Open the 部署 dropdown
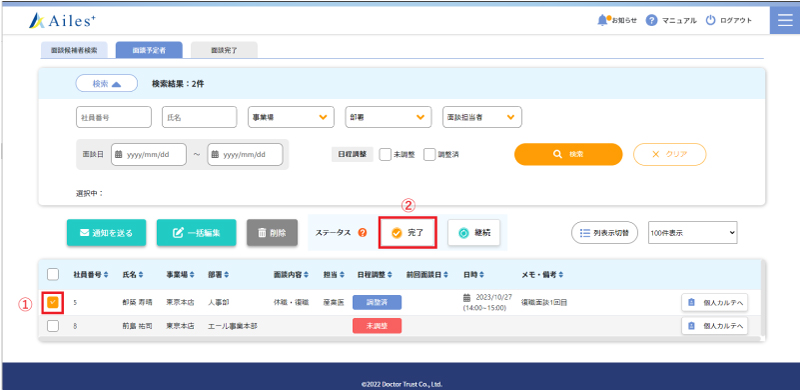This screenshot has width=800, height=390. (x=388, y=117)
